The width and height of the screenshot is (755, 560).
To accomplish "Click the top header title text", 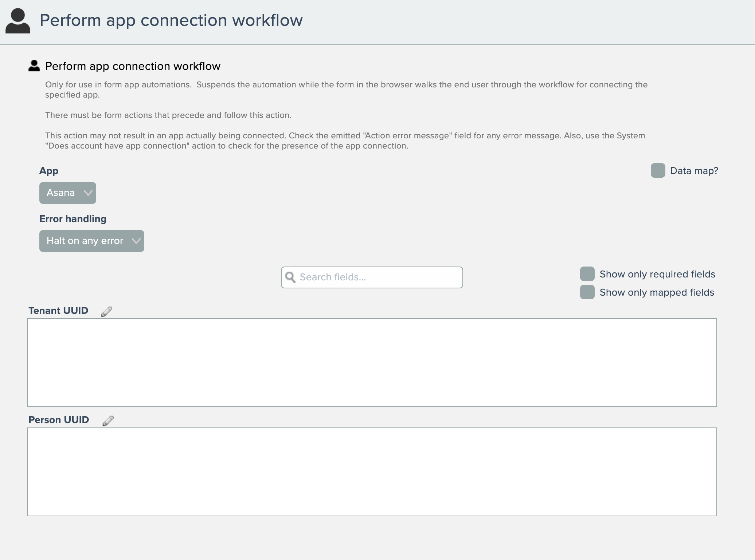I will pyautogui.click(x=171, y=20).
